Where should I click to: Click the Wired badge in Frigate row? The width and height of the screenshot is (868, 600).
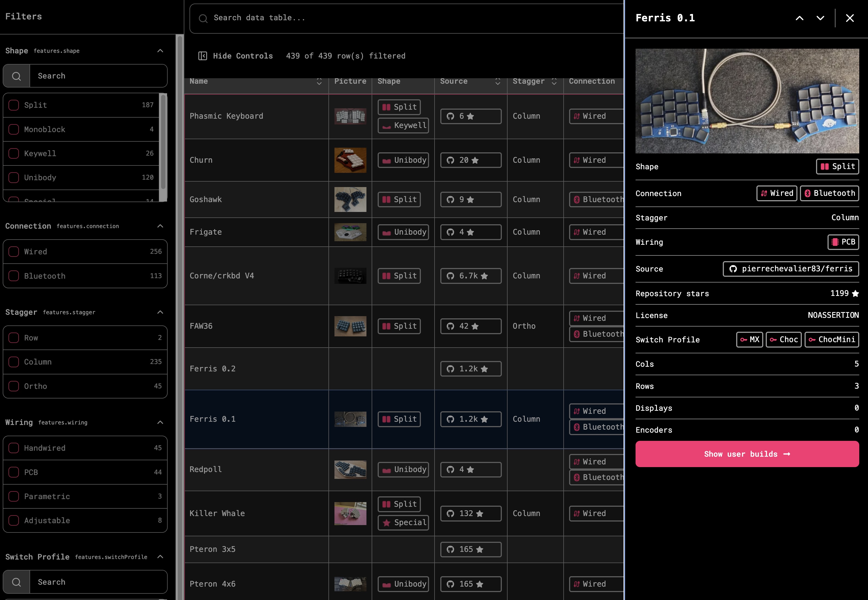pos(597,232)
